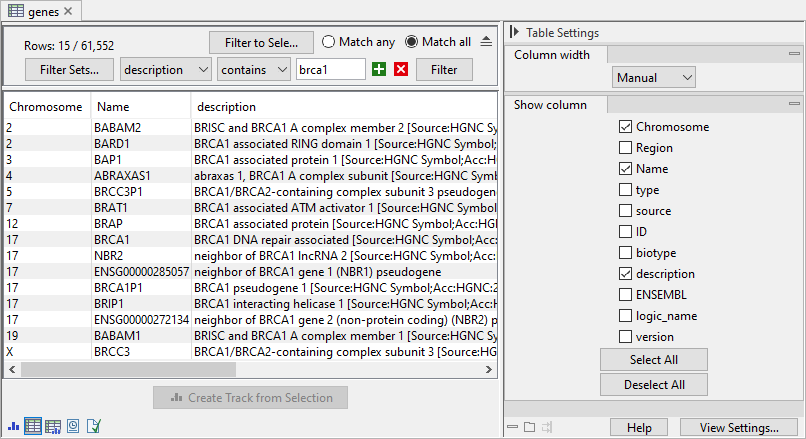Enable the Region column checkbox

[x=626, y=148]
